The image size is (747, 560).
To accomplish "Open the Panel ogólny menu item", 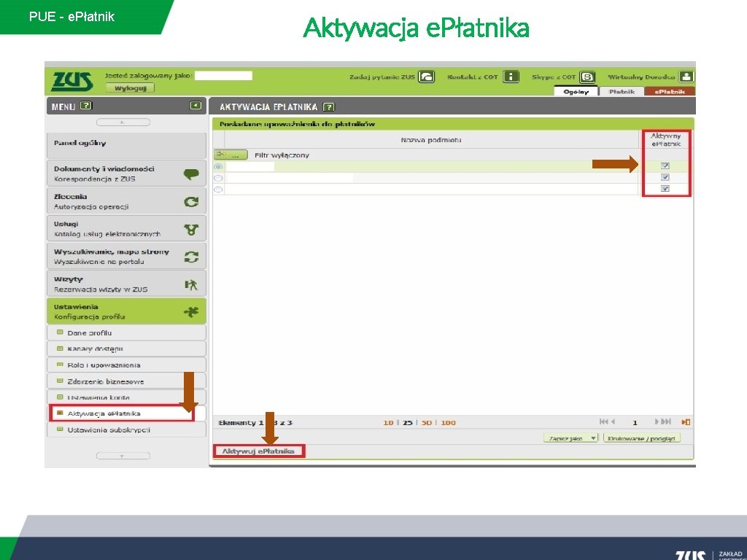I will (127, 146).
